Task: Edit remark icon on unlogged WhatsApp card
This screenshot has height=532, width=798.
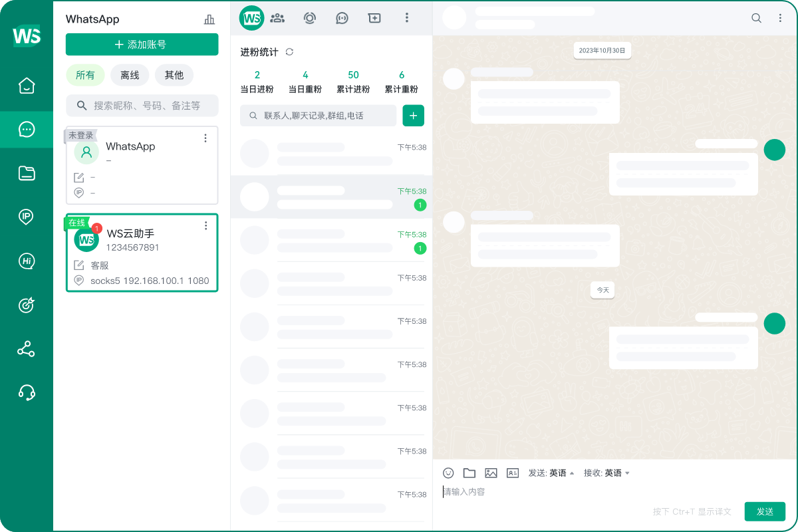Action: click(79, 178)
